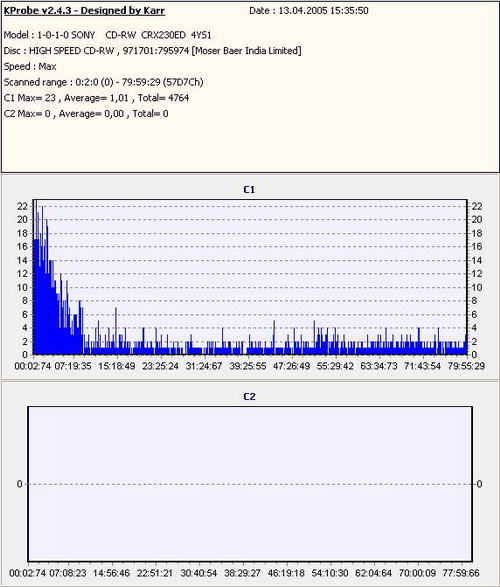The height and width of the screenshot is (587, 500).
Task: Click the C2 Max= 0 statistics line
Action: [86, 114]
